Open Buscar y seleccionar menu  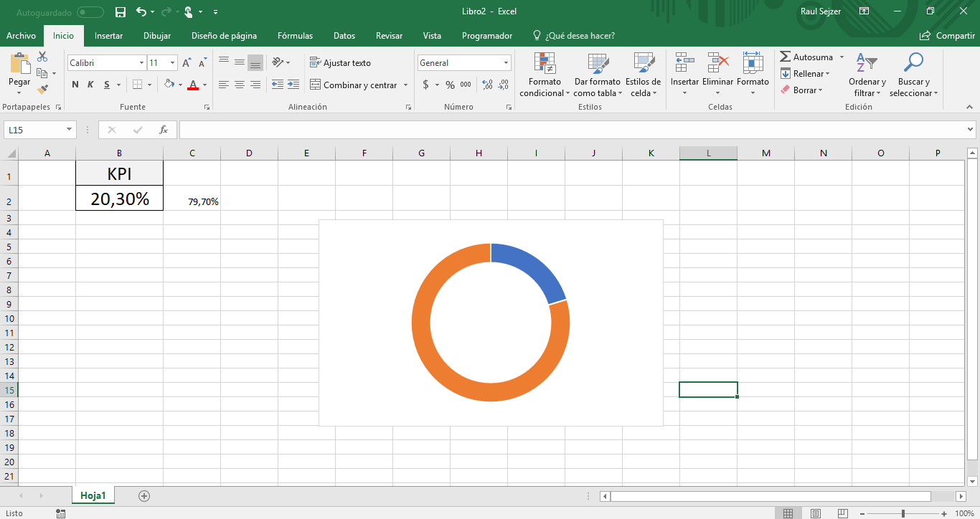pyautogui.click(x=913, y=75)
